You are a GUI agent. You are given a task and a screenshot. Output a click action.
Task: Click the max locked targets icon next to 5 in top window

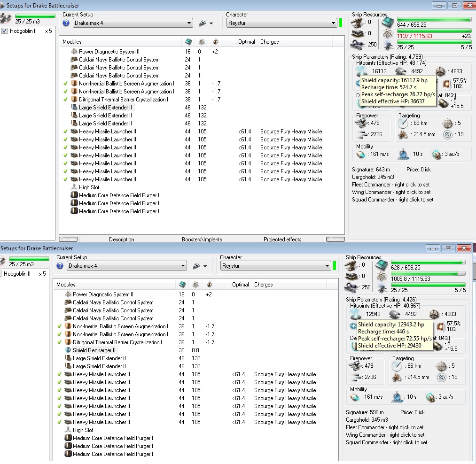(x=447, y=123)
